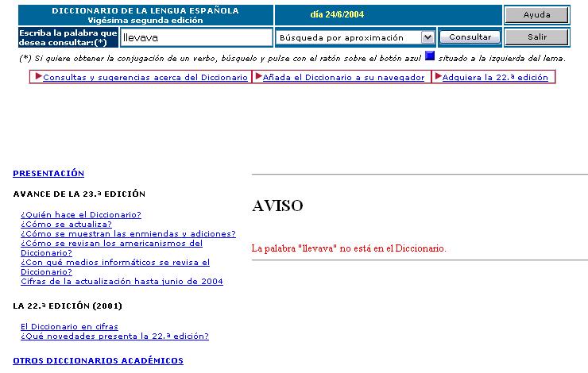Open ¿Cómo se muestran las enmiendas y adiciones?

pos(128,233)
